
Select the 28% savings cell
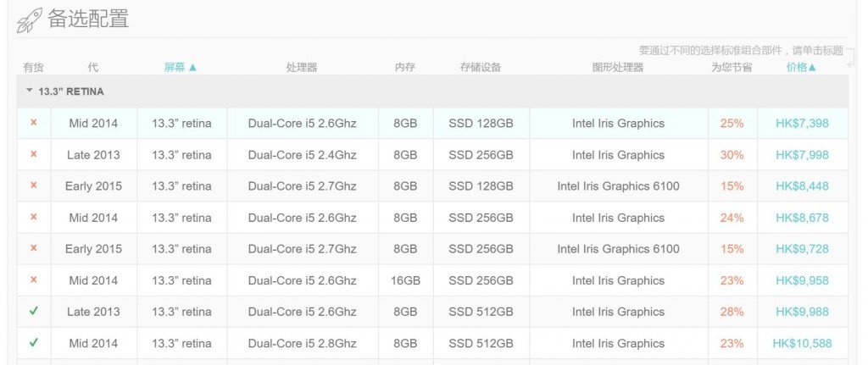[x=732, y=312]
